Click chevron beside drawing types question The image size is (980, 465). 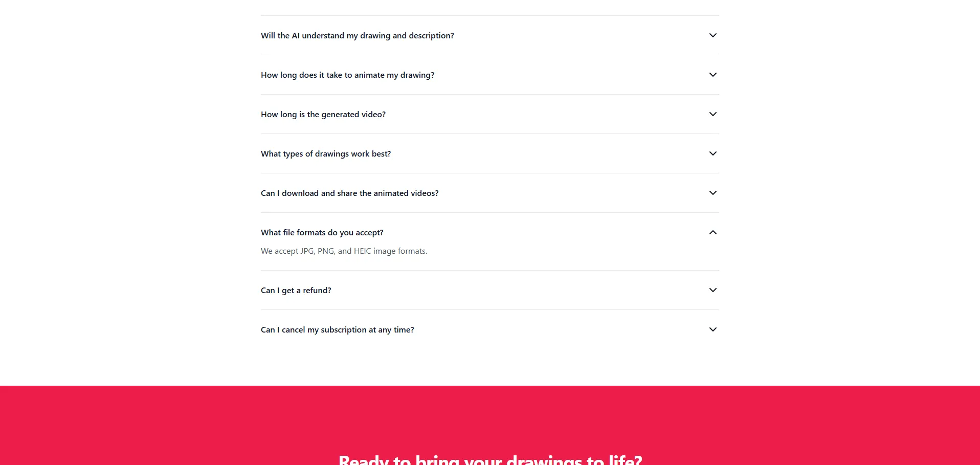click(712, 153)
